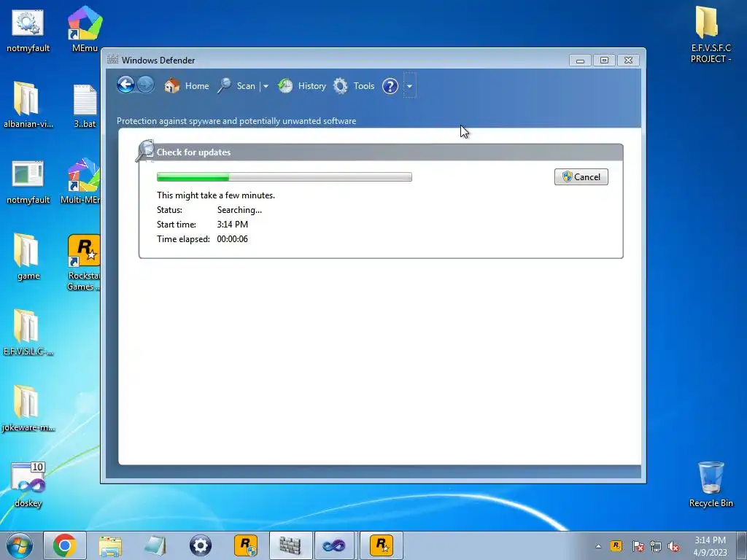747x560 pixels.
Task: Open the gear settings taskbar icon
Action: point(201,545)
